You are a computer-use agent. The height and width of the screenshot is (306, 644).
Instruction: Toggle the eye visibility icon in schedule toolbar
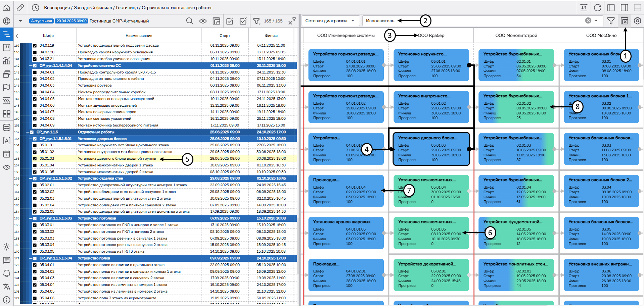(203, 21)
